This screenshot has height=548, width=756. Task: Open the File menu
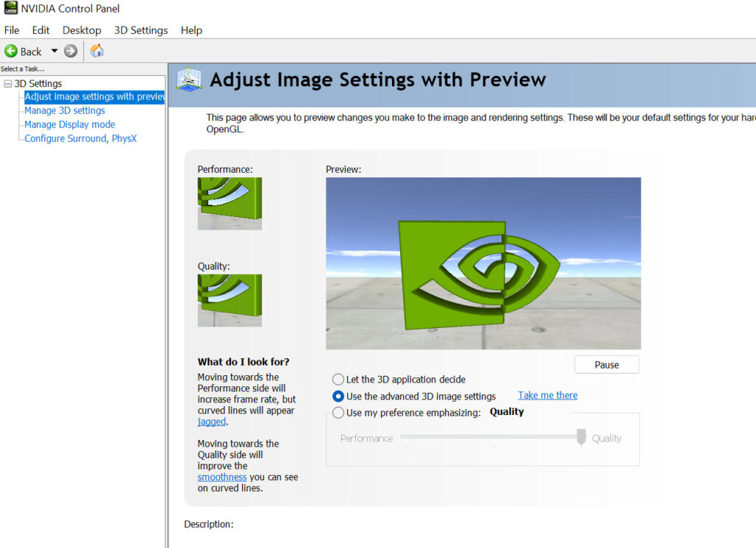(12, 30)
